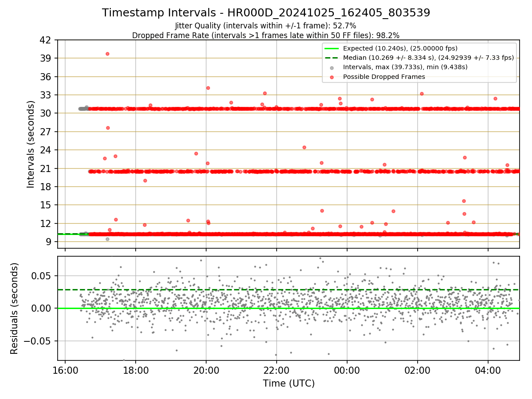Click the "15" y-axis tick label

(47, 205)
